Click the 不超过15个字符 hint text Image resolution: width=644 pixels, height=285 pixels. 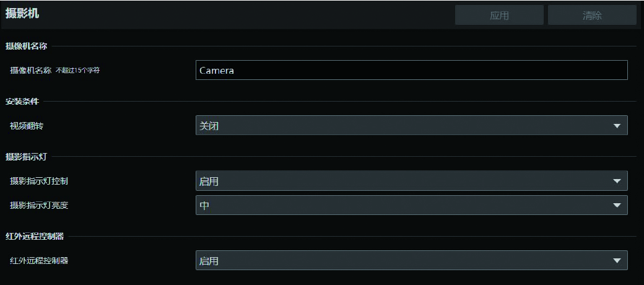click(77, 71)
